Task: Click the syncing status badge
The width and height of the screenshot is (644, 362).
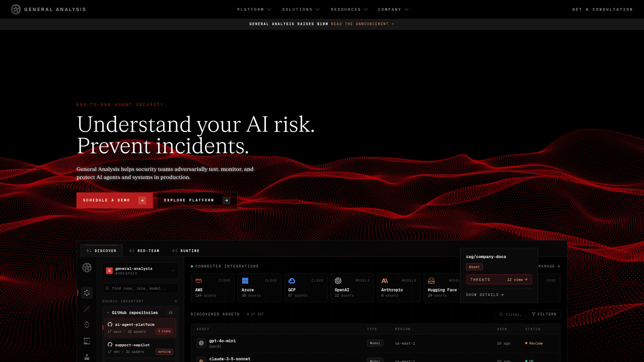Action: coord(164,352)
